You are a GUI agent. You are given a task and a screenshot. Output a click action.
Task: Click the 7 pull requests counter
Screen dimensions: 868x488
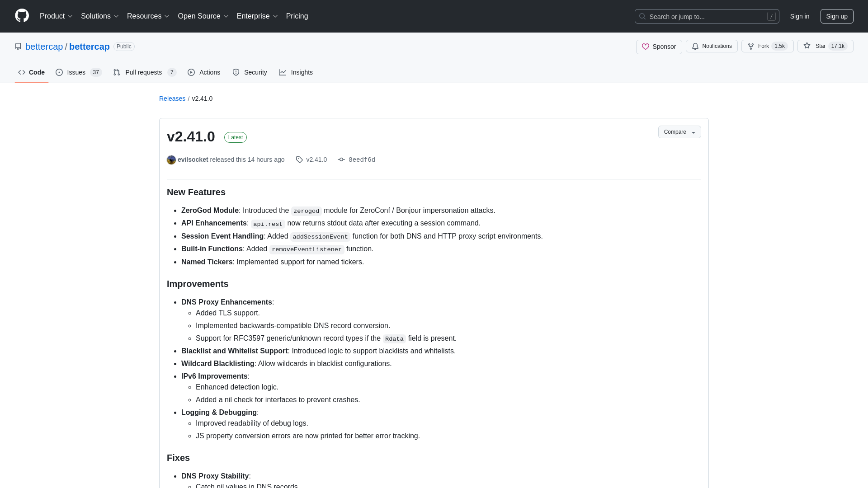[x=172, y=72]
